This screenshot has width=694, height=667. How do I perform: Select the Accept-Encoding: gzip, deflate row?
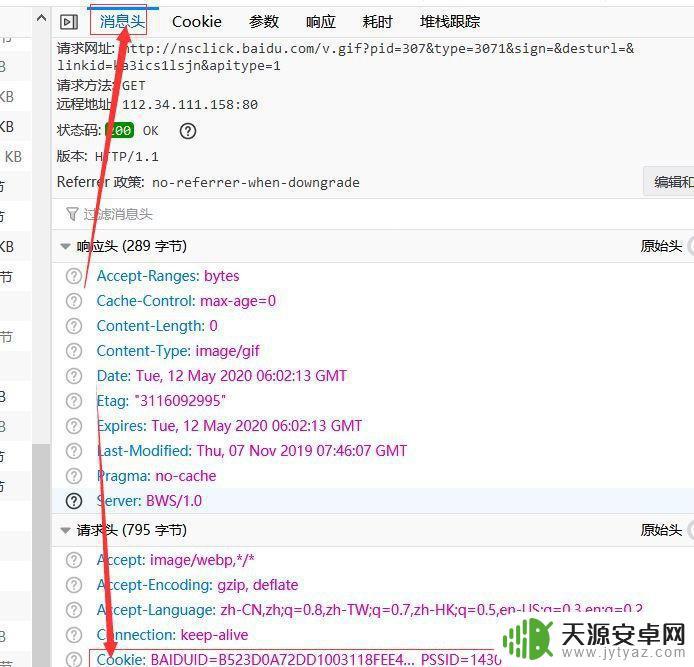tap(373, 585)
